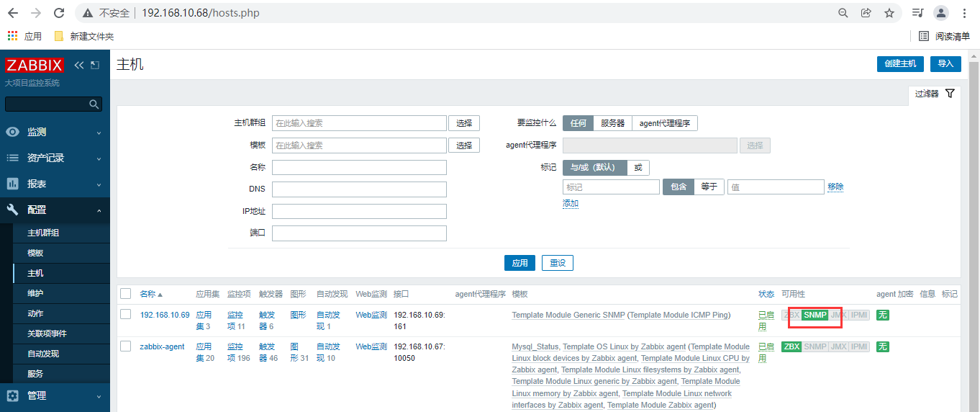This screenshot has width=980, height=412.
Task: Share this page via the share icon
Action: pyautogui.click(x=866, y=13)
